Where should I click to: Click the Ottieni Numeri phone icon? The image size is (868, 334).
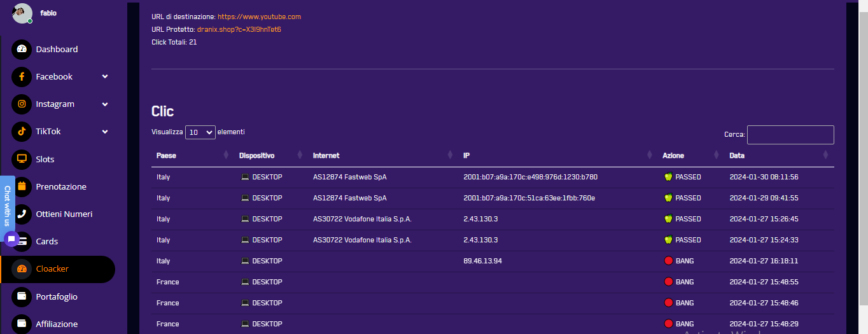pos(22,214)
